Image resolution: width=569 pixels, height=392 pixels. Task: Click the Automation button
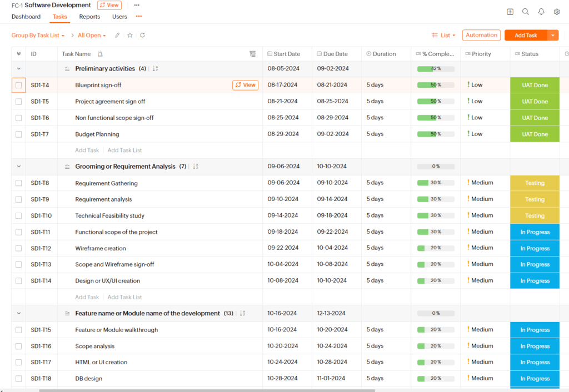pos(481,35)
